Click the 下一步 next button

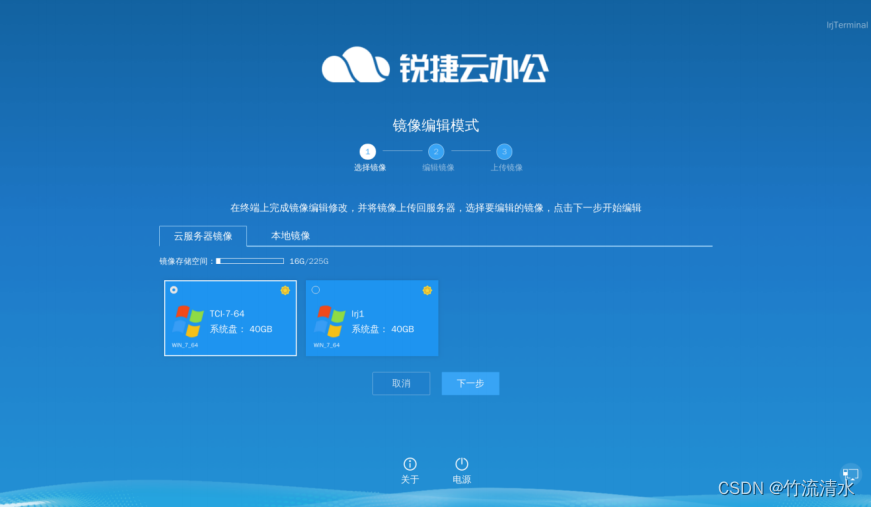point(470,383)
